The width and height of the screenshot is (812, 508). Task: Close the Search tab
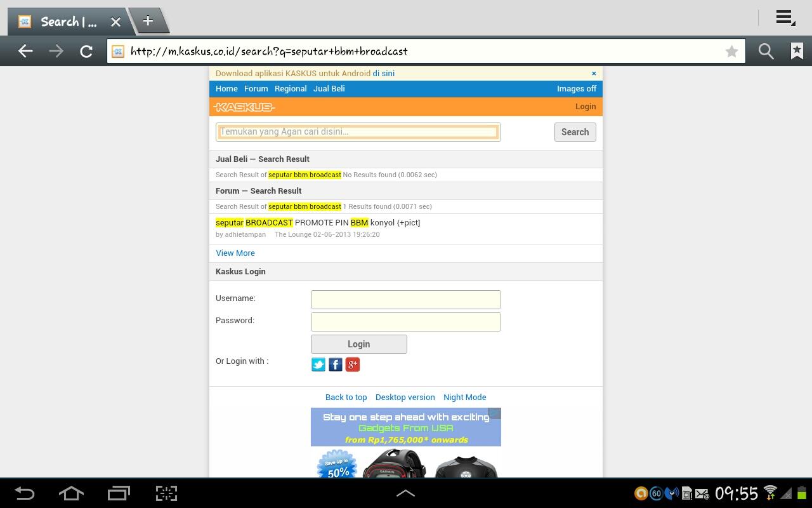[115, 22]
